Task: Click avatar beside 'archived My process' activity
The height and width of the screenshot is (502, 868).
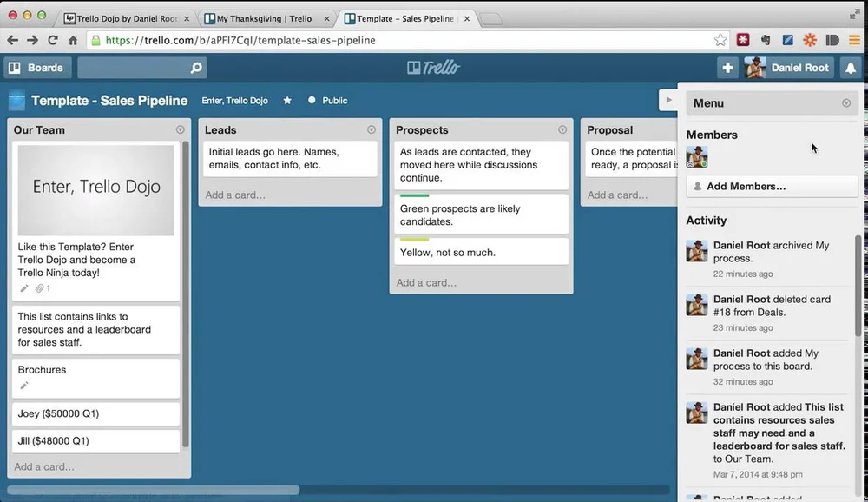Action: point(697,251)
